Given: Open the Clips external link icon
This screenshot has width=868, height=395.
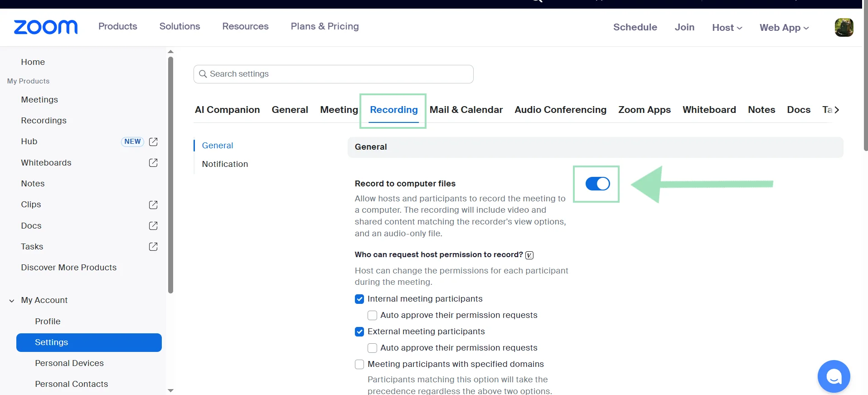Looking at the screenshot, I should (x=153, y=205).
